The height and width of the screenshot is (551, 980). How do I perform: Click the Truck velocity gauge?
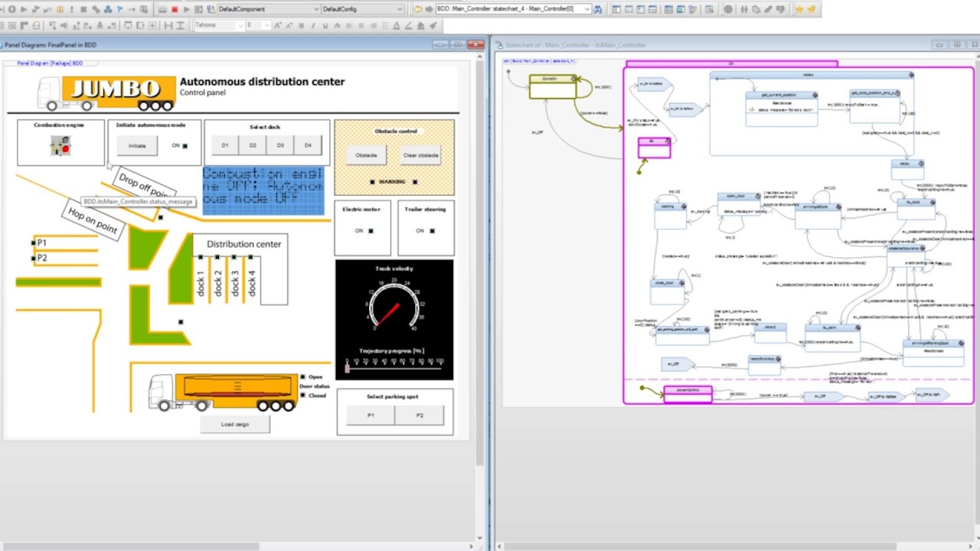tap(394, 305)
